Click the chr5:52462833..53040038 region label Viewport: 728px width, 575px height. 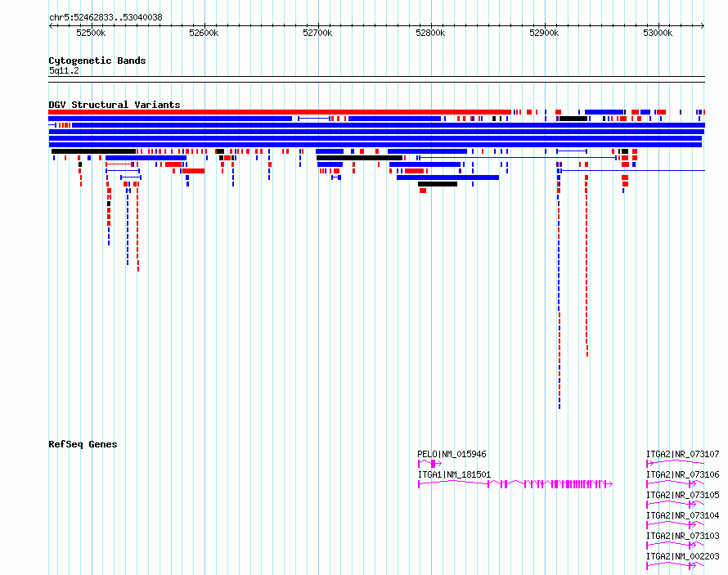tap(106, 18)
